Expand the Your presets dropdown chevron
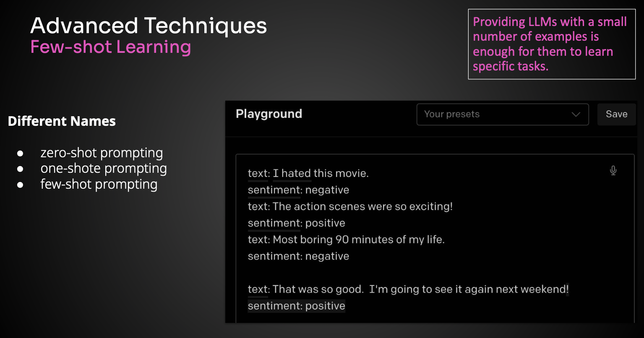The width and height of the screenshot is (644, 338). click(x=576, y=114)
